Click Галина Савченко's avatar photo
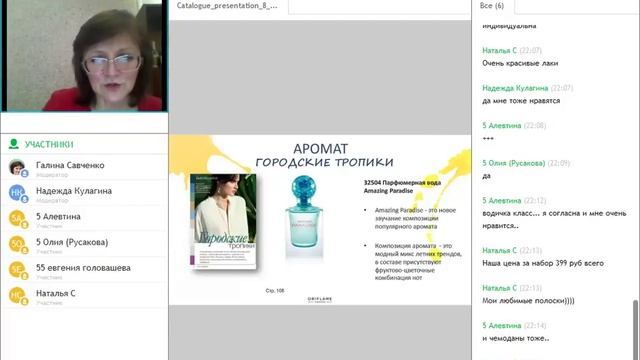The height and width of the screenshot is (360, 640). pyautogui.click(x=17, y=167)
